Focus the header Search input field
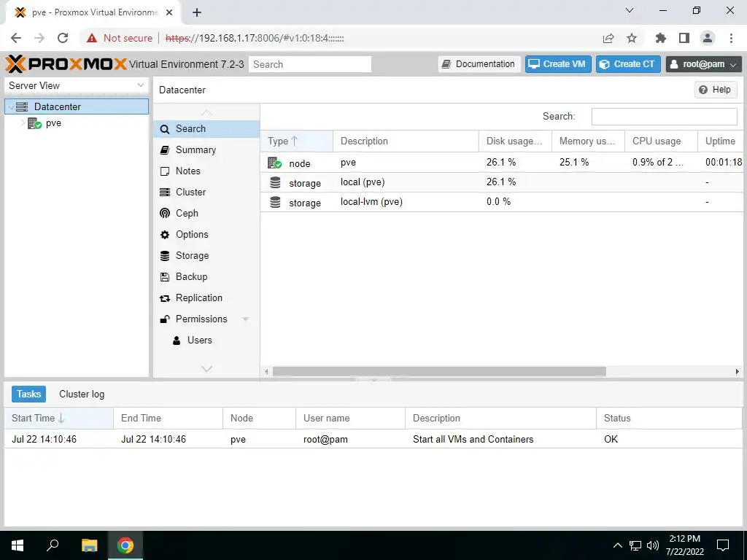747x560 pixels. 309,64
